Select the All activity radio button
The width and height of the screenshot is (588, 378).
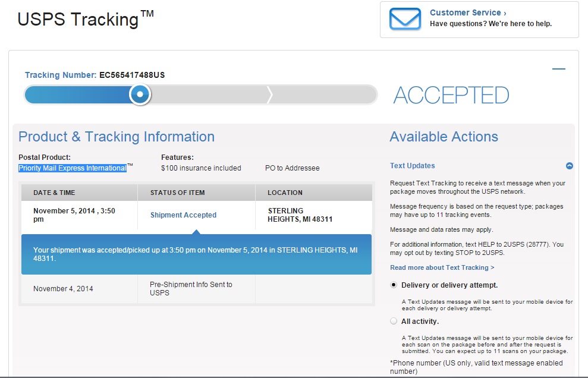click(394, 321)
